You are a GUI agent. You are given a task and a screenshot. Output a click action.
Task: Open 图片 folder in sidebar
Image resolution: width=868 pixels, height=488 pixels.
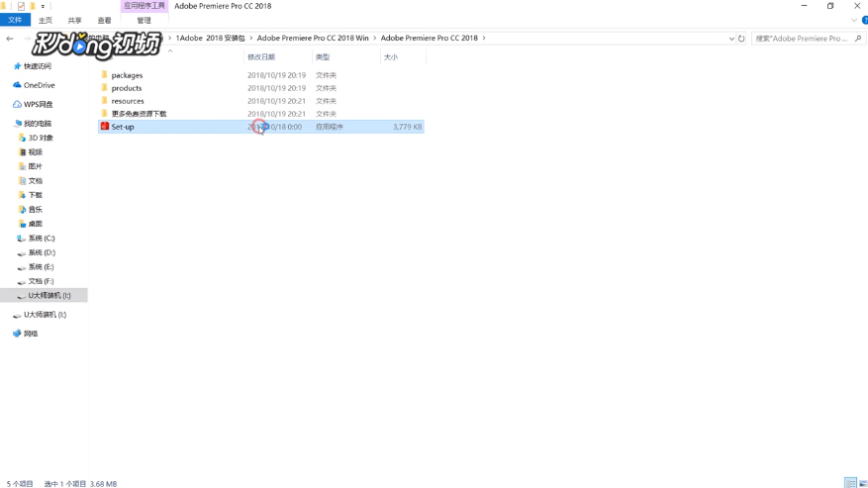[x=36, y=166]
